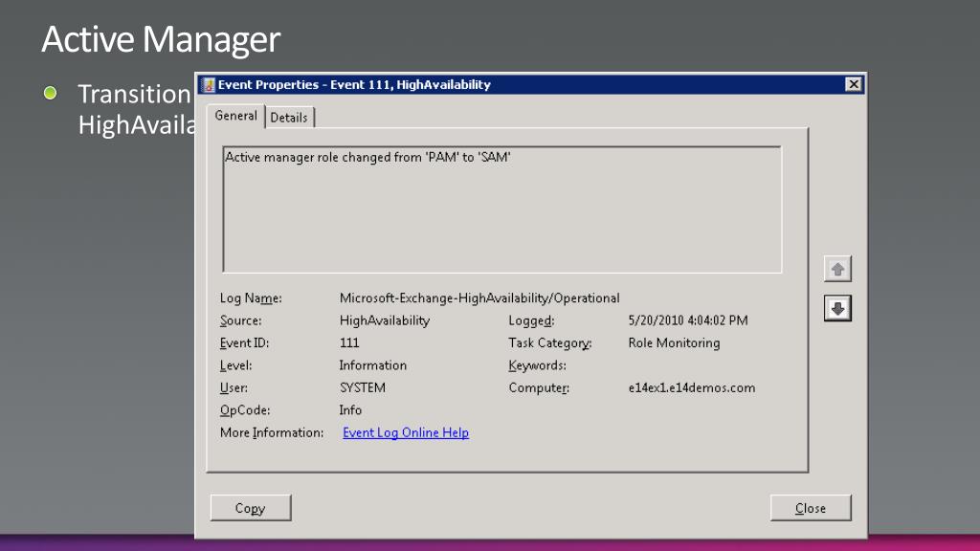Click the Active Manager slide title
980x551 pixels.
(x=161, y=38)
